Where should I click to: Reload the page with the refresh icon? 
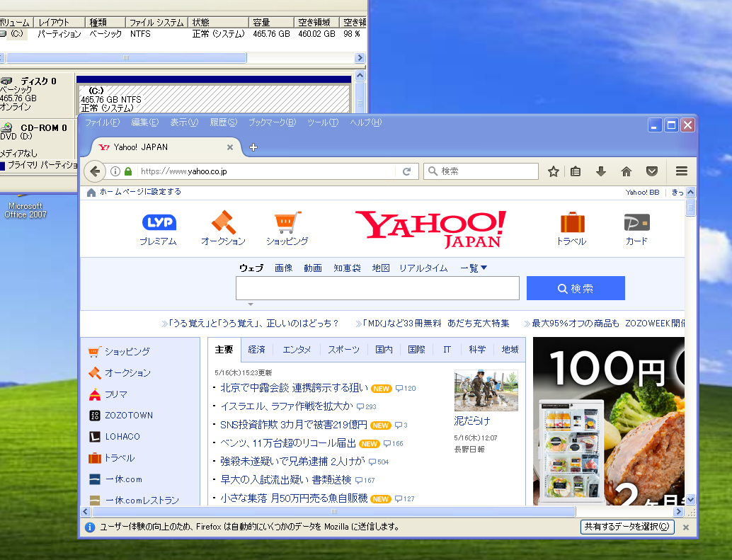point(406,171)
